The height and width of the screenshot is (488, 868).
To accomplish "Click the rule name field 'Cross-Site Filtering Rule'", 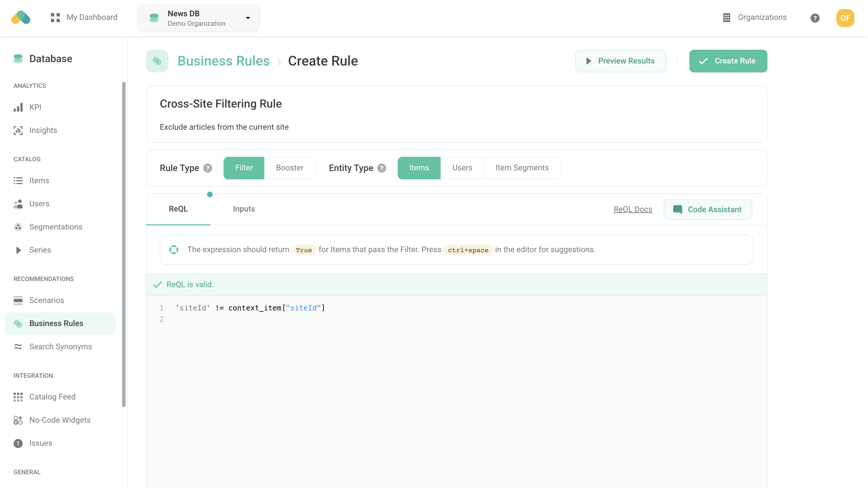I will pyautogui.click(x=221, y=104).
